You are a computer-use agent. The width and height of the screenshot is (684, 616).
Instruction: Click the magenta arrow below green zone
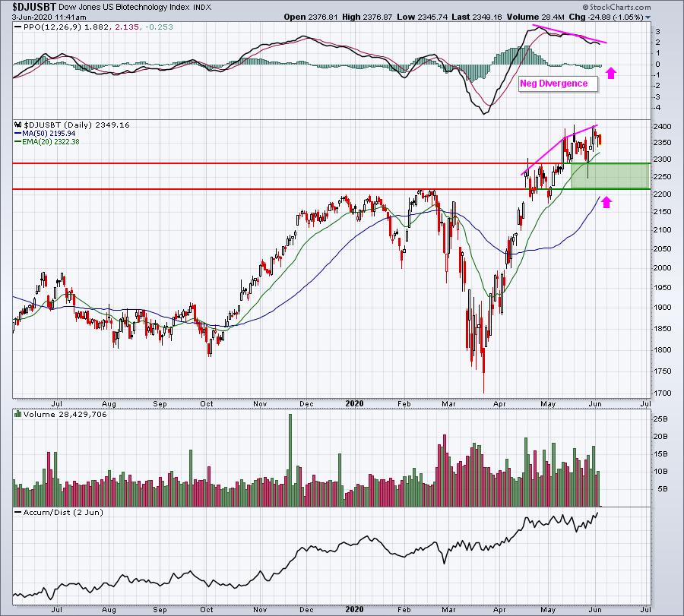coord(606,202)
